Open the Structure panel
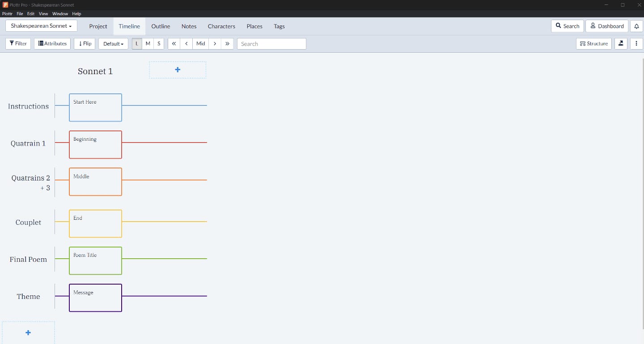This screenshot has height=344, width=644. [x=594, y=44]
